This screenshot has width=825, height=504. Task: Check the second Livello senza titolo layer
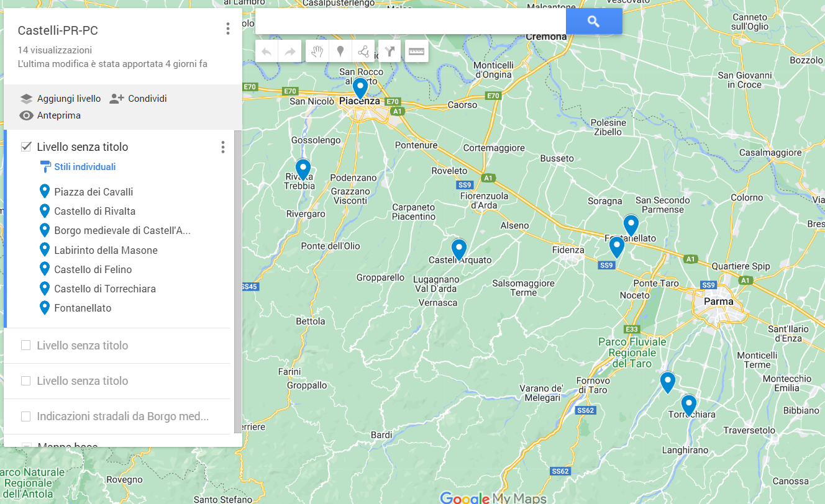[x=26, y=345]
